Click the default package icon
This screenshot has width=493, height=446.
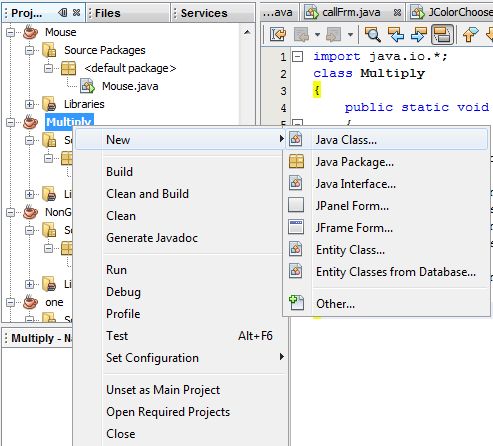click(68, 68)
